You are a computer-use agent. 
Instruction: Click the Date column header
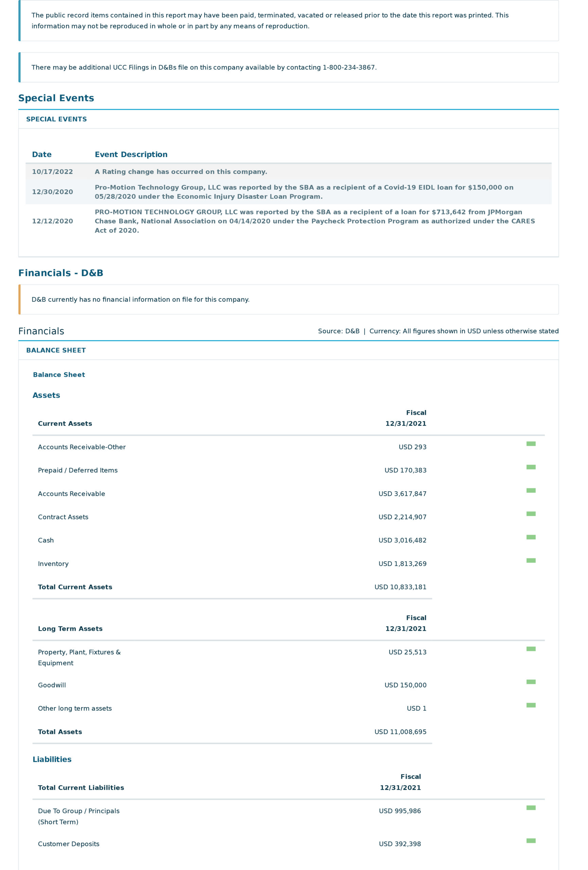click(x=42, y=154)
